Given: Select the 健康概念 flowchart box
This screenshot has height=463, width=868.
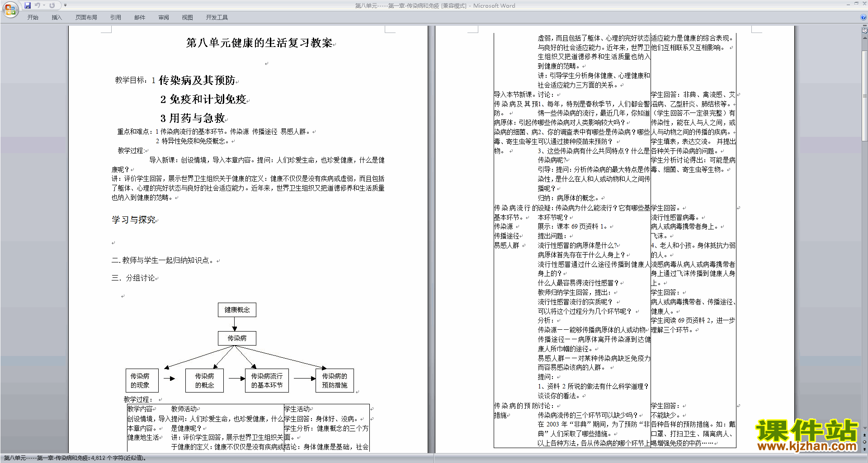Looking at the screenshot, I should pos(237,310).
